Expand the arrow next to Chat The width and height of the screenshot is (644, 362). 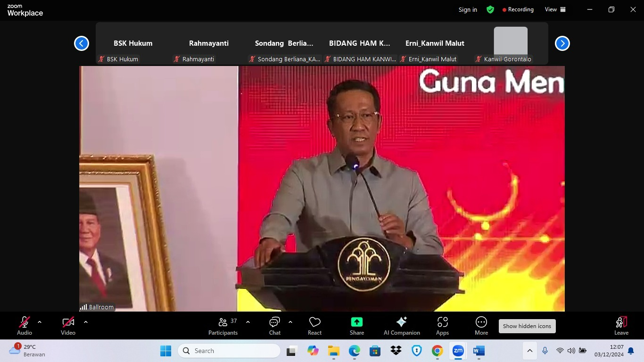pos(290,322)
